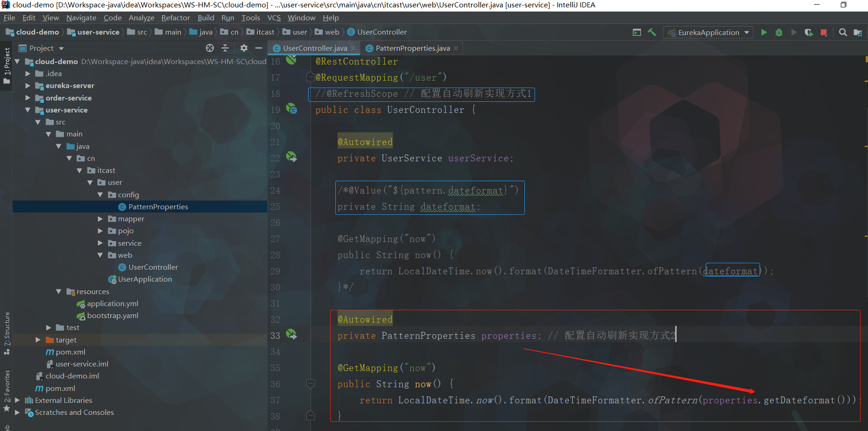
Task: Open the Refactor menu
Action: pos(175,18)
